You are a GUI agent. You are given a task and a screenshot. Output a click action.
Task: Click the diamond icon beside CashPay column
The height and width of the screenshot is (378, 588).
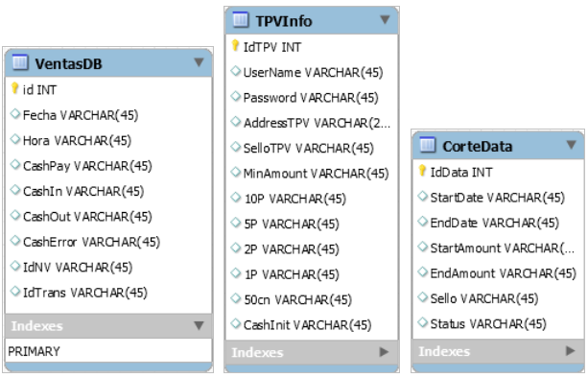point(15,164)
